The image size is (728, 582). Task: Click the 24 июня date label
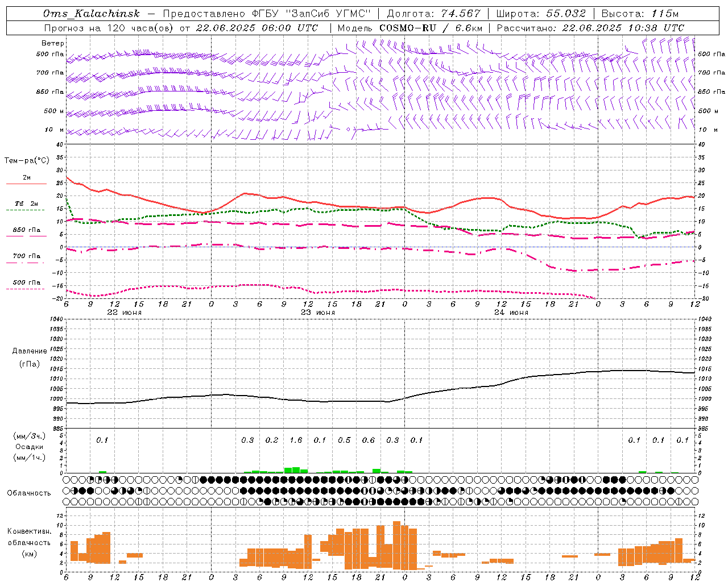[511, 313]
